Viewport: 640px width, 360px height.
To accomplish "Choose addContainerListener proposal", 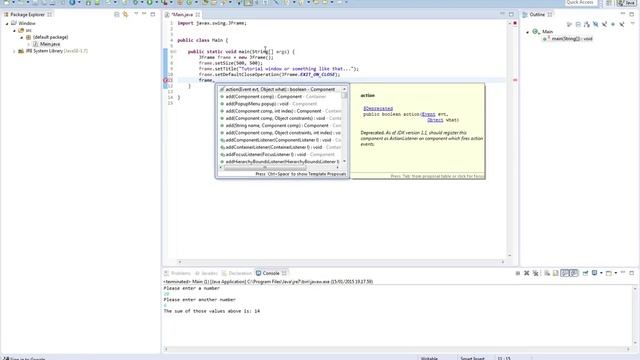I will pos(280,147).
